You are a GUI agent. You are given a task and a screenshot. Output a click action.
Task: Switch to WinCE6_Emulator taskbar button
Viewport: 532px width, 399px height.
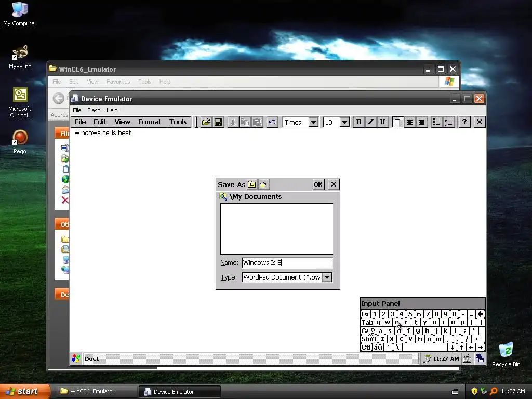96,392
